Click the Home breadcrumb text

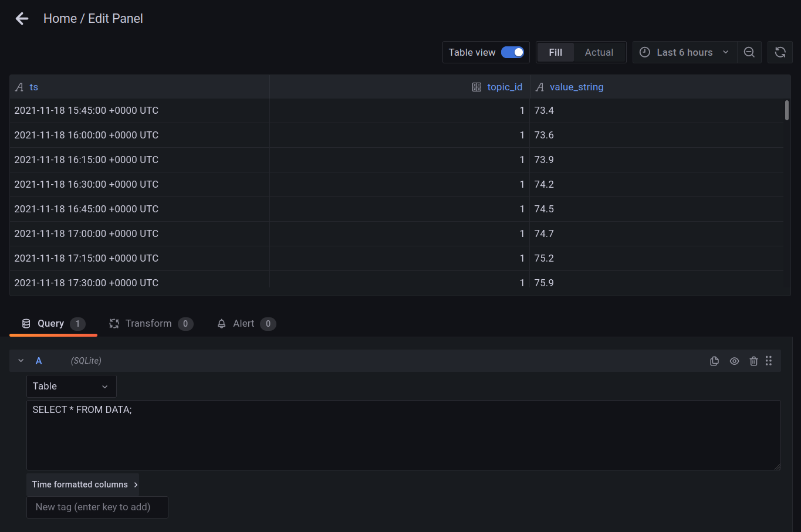[x=60, y=19]
